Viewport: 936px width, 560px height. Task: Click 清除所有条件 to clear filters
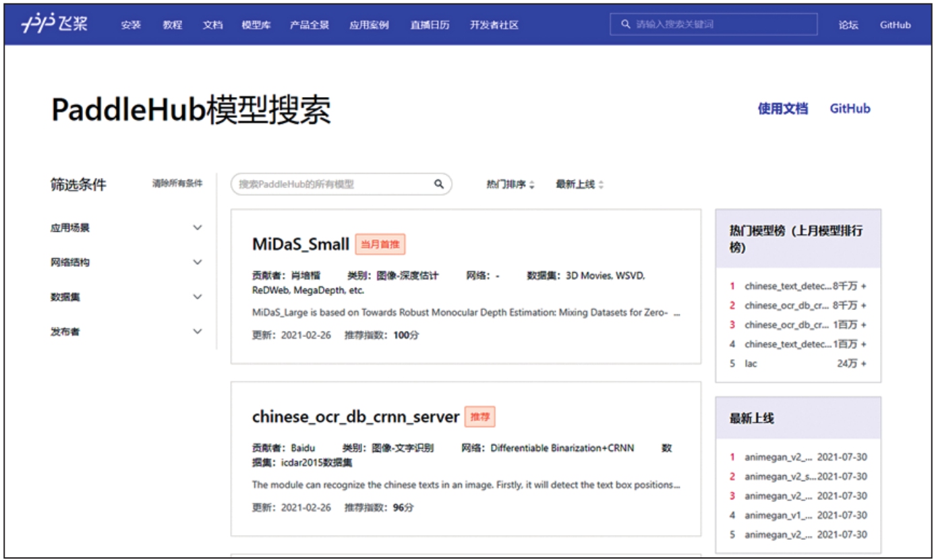[177, 183]
